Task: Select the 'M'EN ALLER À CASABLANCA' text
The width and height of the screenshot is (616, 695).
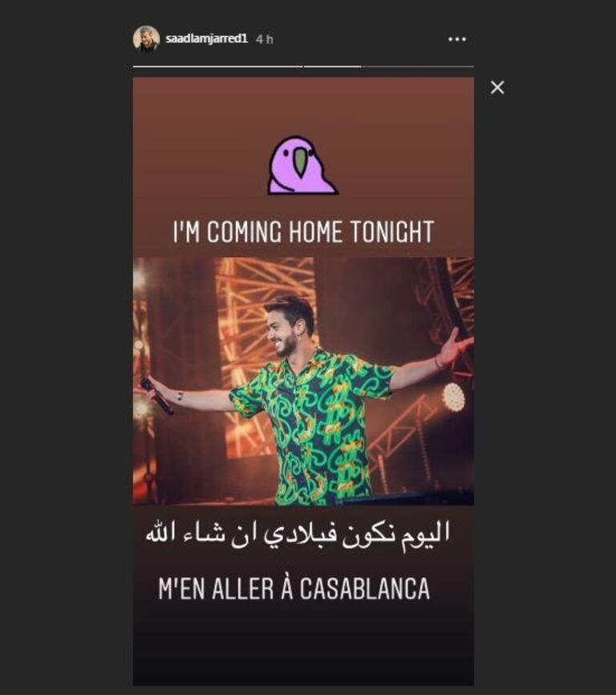Action: coord(294,588)
